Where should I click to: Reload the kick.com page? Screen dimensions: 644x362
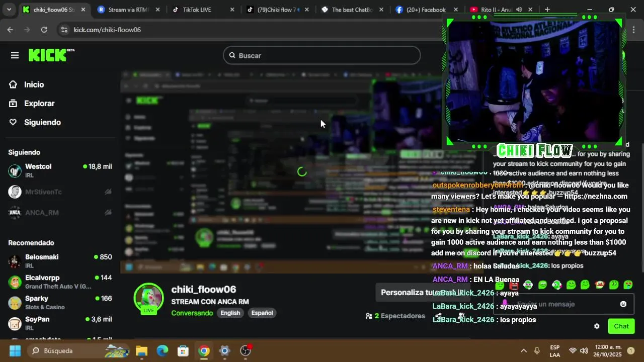pos(44,30)
